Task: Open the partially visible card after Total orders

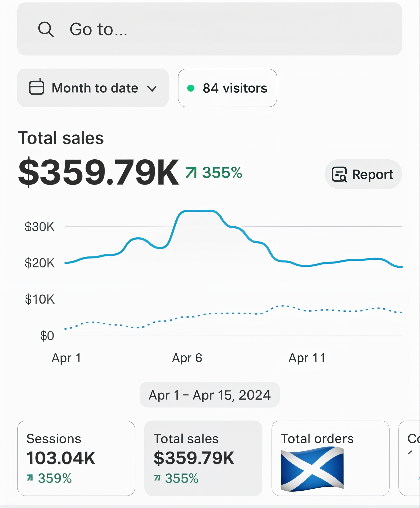Action: tap(409, 458)
